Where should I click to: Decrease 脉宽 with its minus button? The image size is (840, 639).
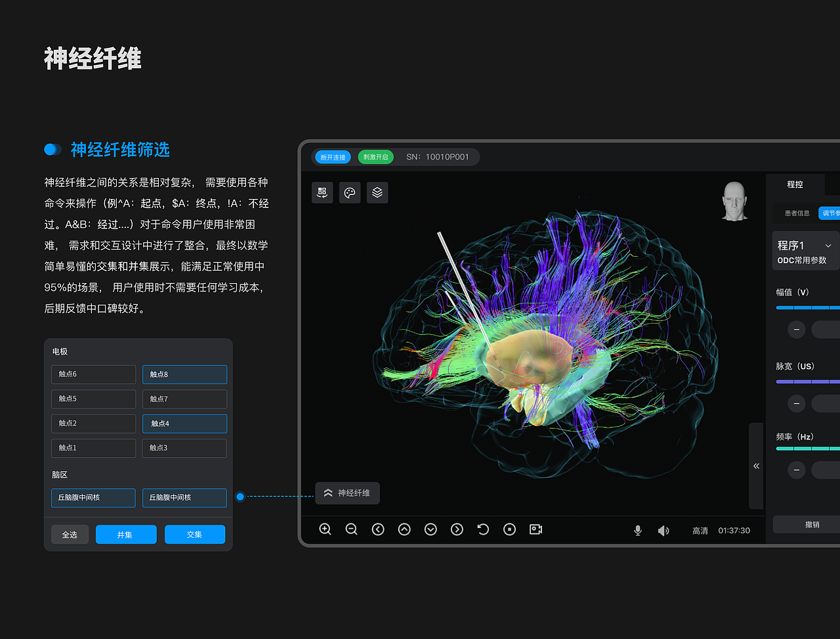[x=796, y=403]
